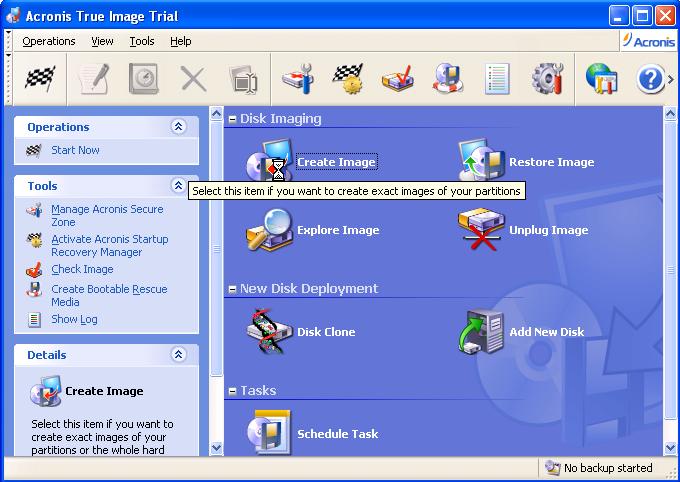Image resolution: width=680 pixels, height=482 pixels.
Task: Open the Tools menu
Action: tap(142, 41)
